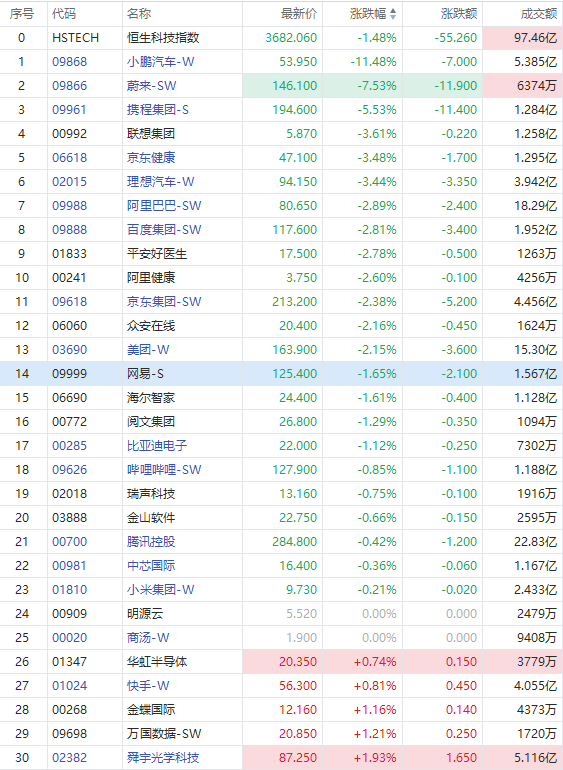Click the 代码 column header
Image resolution: width=563 pixels, height=770 pixels.
coord(64,14)
